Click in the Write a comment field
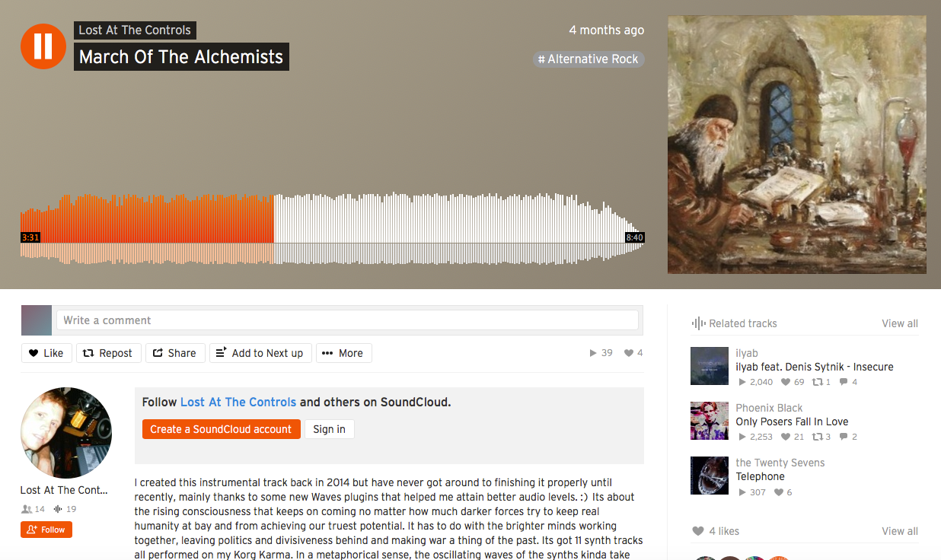941x560 pixels. click(347, 320)
